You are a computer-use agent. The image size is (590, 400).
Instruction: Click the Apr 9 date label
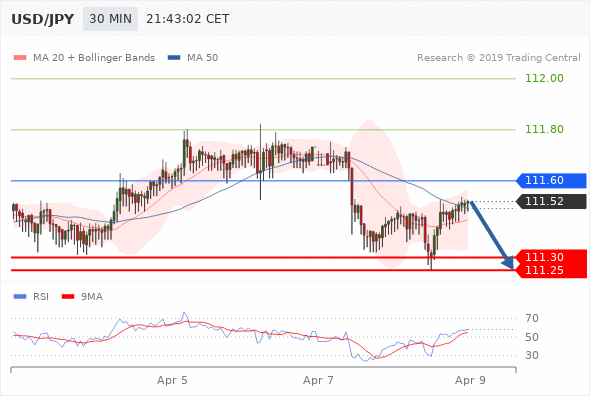pos(470,380)
